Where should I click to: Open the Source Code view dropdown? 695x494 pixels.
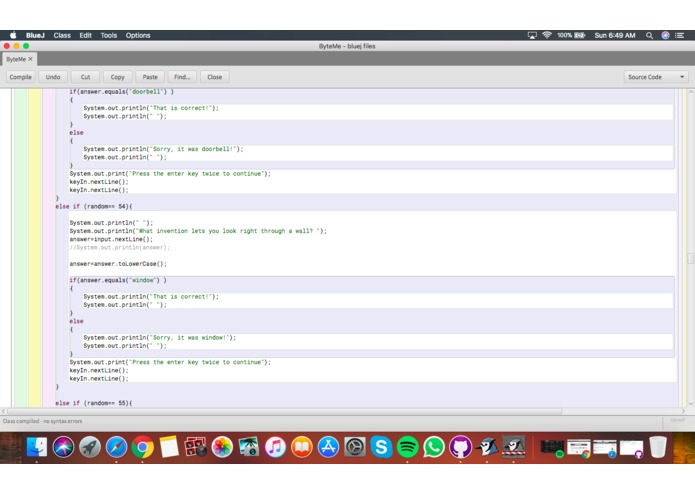(656, 77)
